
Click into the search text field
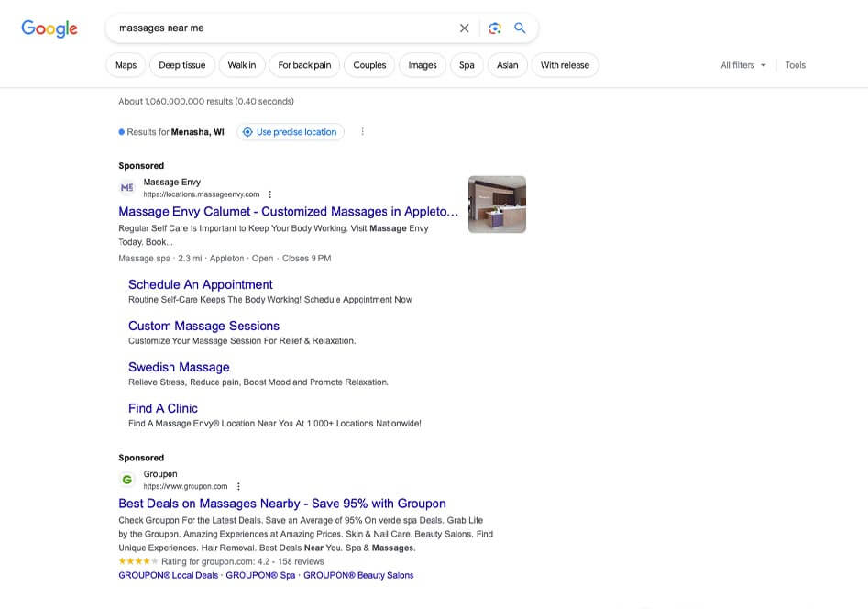pos(275,28)
